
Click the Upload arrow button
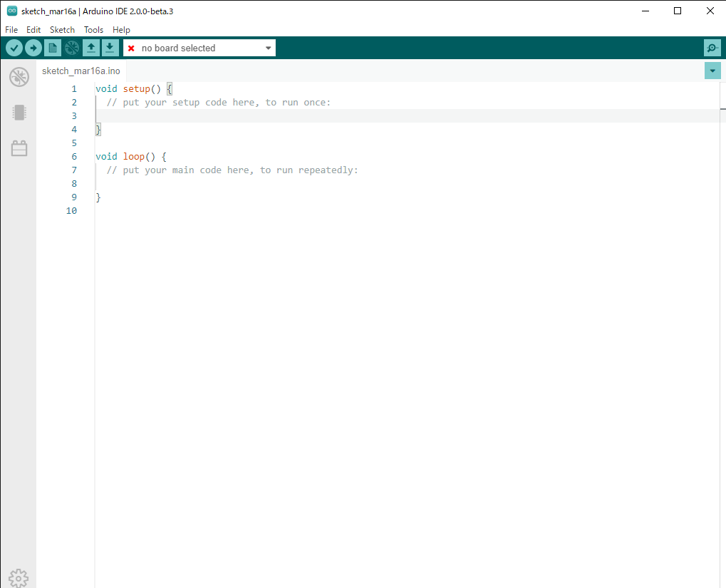tap(33, 48)
